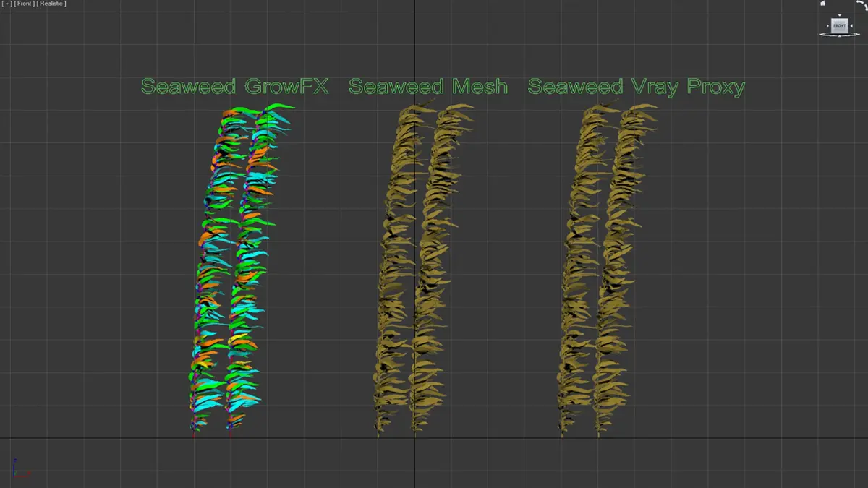
Task: Select the Seaweed Vray Proxy text label
Action: click(x=637, y=87)
